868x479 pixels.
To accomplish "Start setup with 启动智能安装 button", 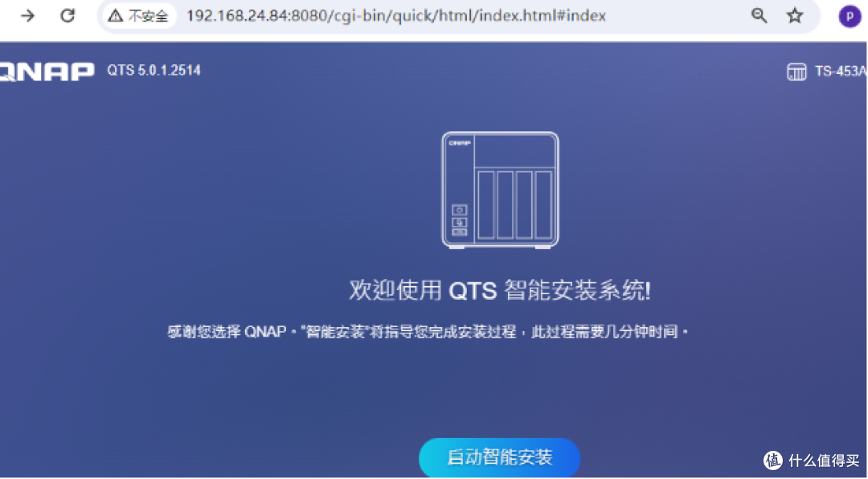I will point(499,457).
